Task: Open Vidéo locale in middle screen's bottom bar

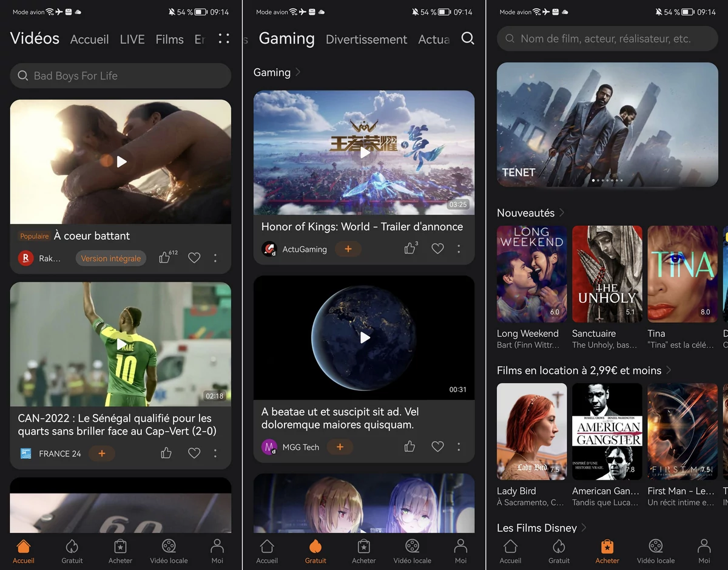Action: tap(413, 551)
